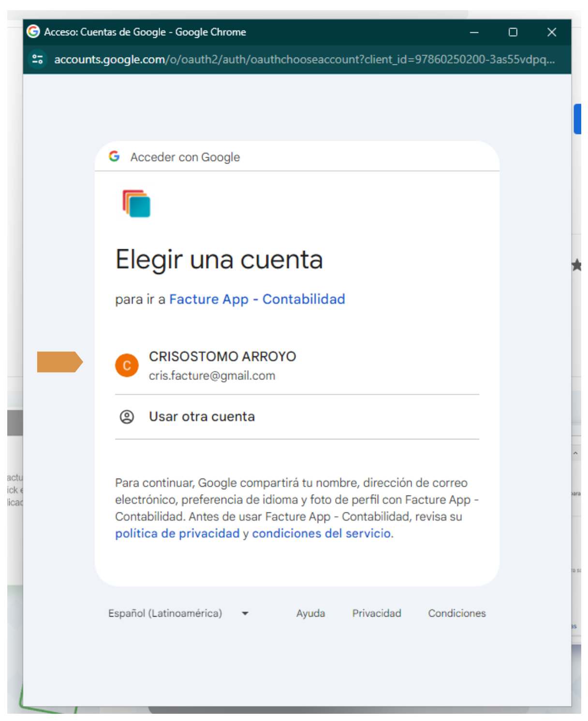Open the Ayuda footer link
Screen dimensions: 588x721
click(310, 613)
